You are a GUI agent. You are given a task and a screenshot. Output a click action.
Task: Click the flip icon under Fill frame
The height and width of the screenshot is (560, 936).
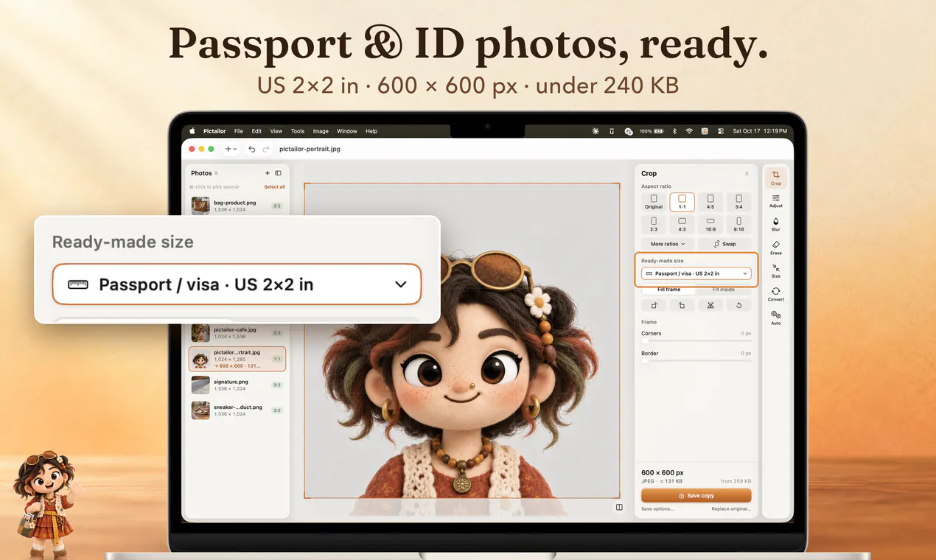point(710,305)
